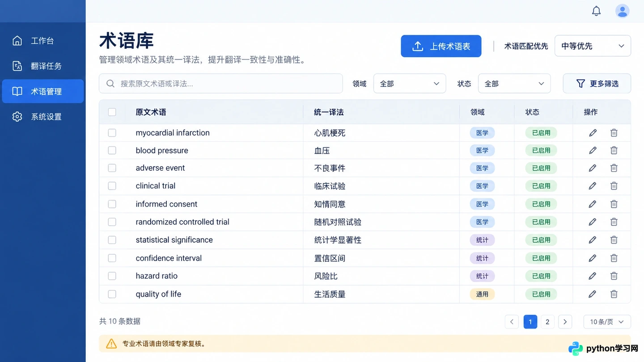Check the myocardial infarction row
The height and width of the screenshot is (362, 644).
pyautogui.click(x=112, y=133)
